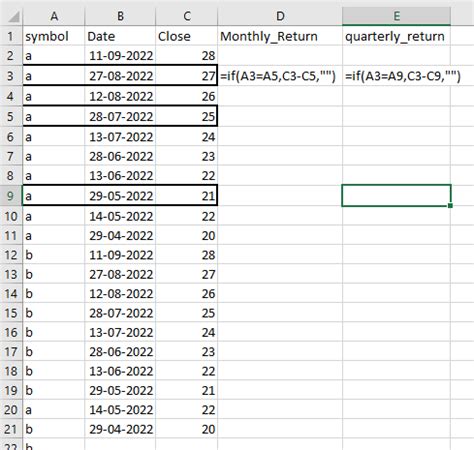Click Close value 24 in row 16

[187, 332]
